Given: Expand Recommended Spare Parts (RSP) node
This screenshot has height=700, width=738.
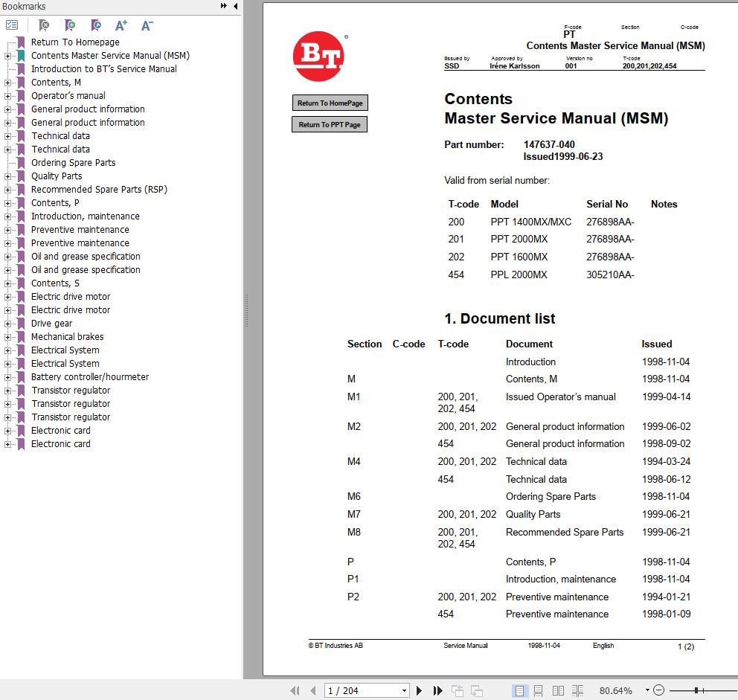Looking at the screenshot, I should 7,190.
